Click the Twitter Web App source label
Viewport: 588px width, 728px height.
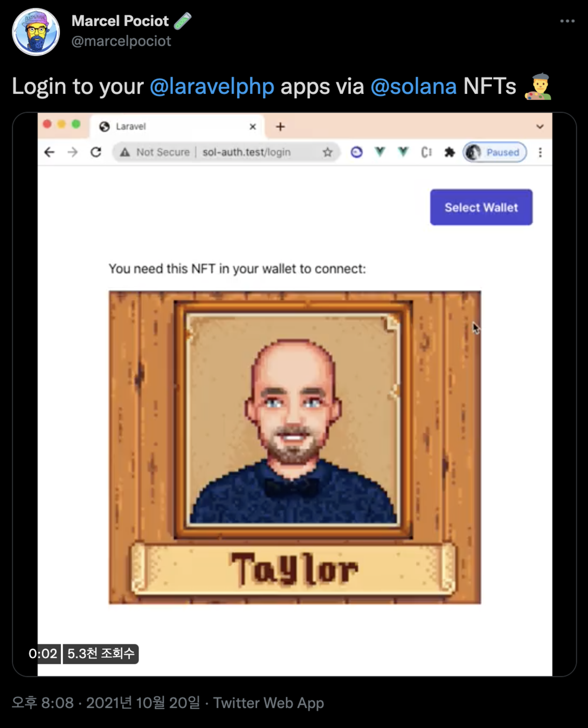268,703
